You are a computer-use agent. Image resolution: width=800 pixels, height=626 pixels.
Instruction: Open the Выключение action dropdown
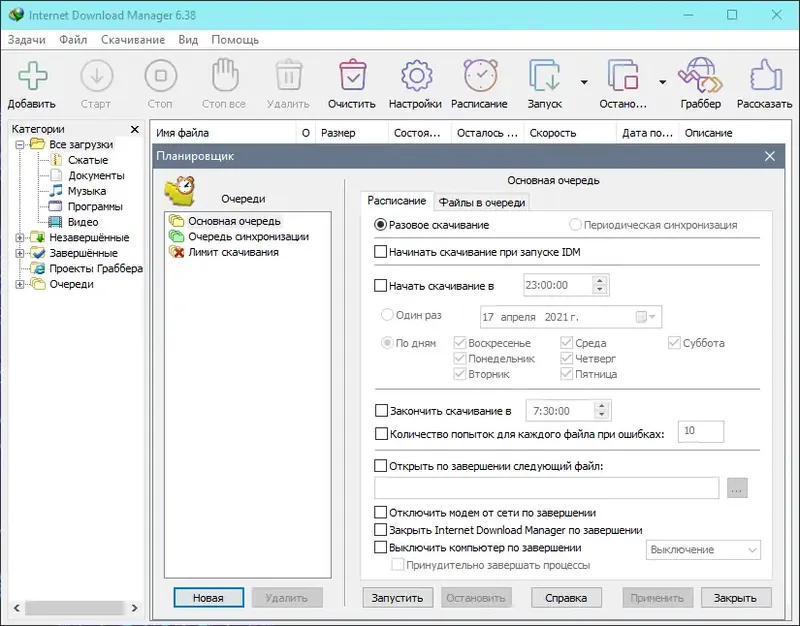pos(703,550)
